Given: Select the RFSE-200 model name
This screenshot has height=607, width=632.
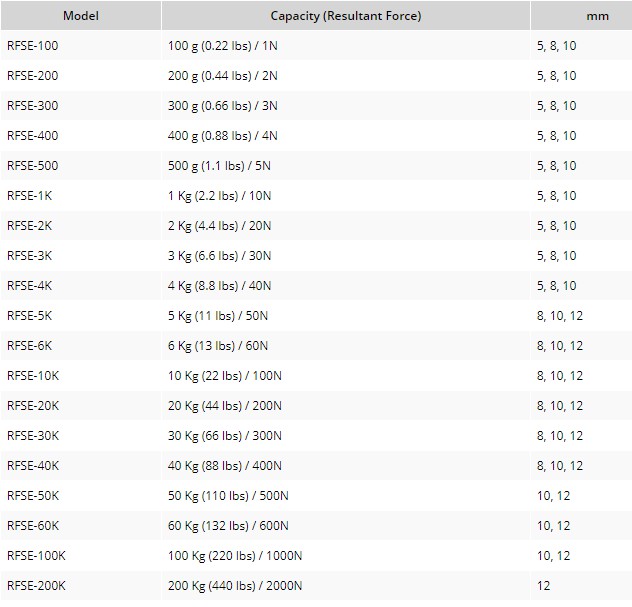Looking at the screenshot, I should (x=33, y=76).
